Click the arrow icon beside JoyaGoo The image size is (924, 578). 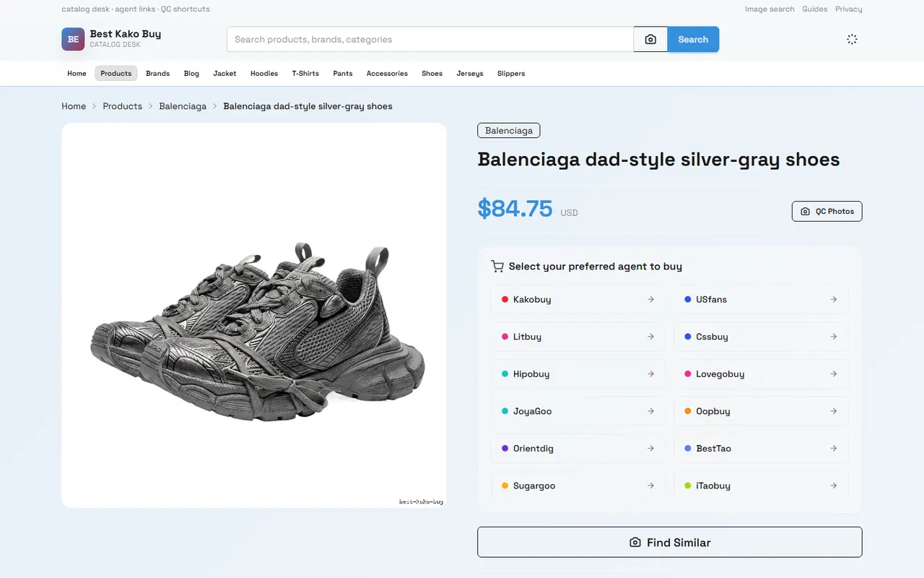(650, 411)
